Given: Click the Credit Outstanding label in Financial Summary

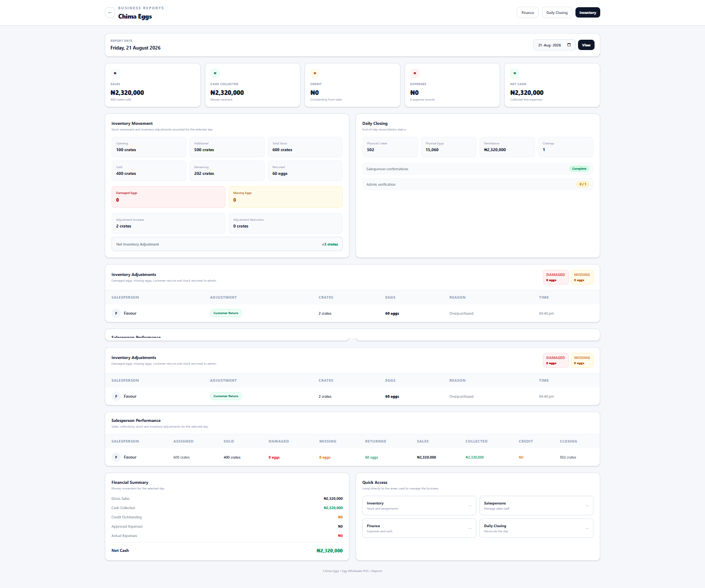Looking at the screenshot, I should (126, 517).
